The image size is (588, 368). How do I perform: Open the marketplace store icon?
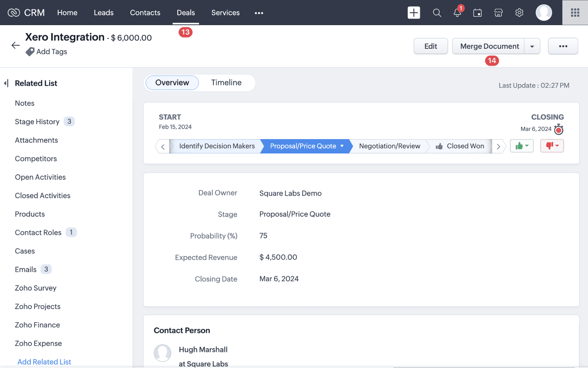tap(498, 13)
